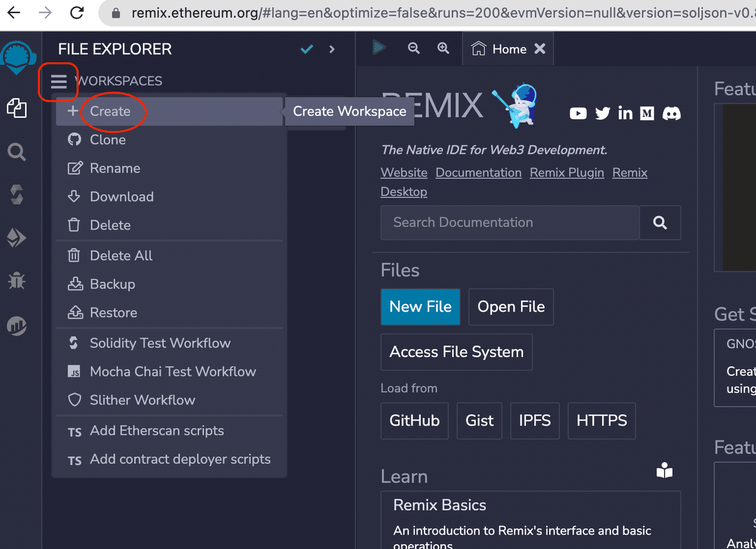This screenshot has width=756, height=549.
Task: Open the static analysis chart icon
Action: [16, 325]
